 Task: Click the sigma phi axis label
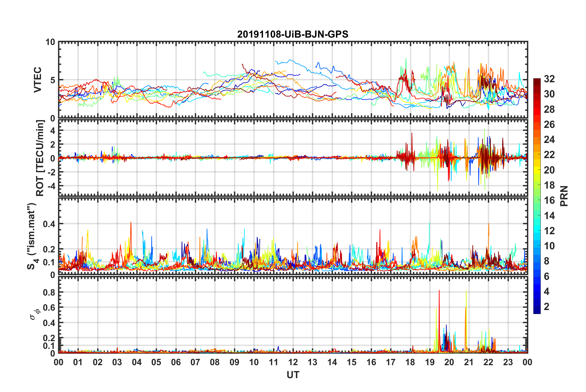(35, 314)
